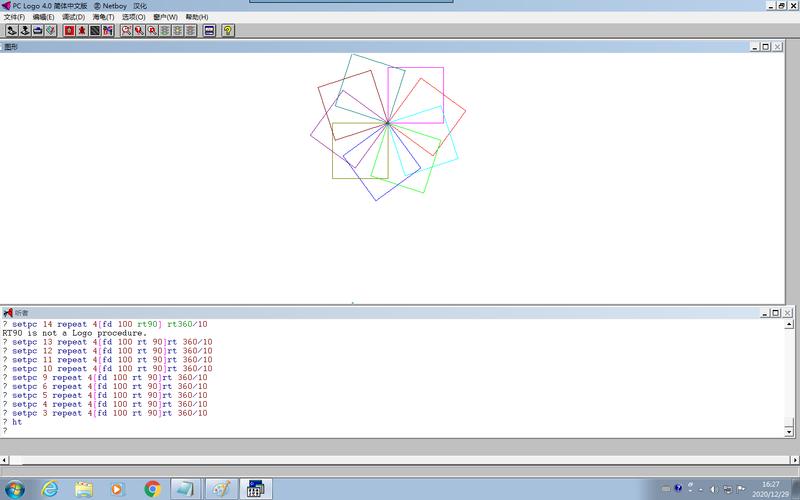This screenshot has width=800, height=500.
Task: Click the Paint palette taskbar icon
Action: tap(220, 489)
